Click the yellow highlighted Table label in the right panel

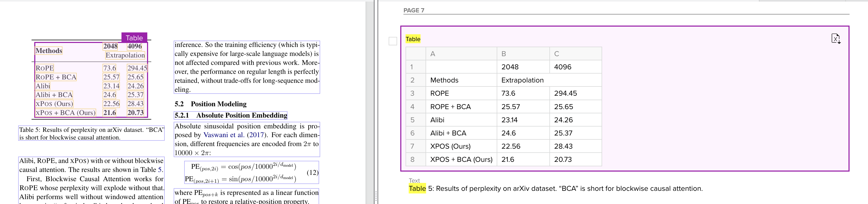tap(413, 39)
